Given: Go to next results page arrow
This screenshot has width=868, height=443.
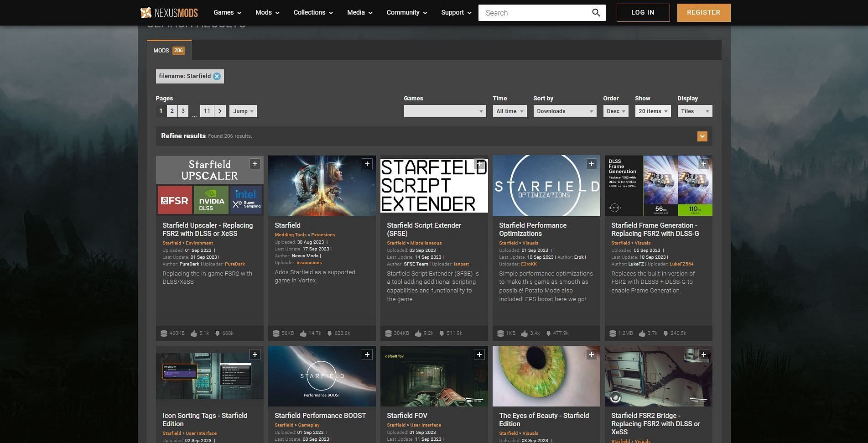Looking at the screenshot, I should [x=220, y=111].
